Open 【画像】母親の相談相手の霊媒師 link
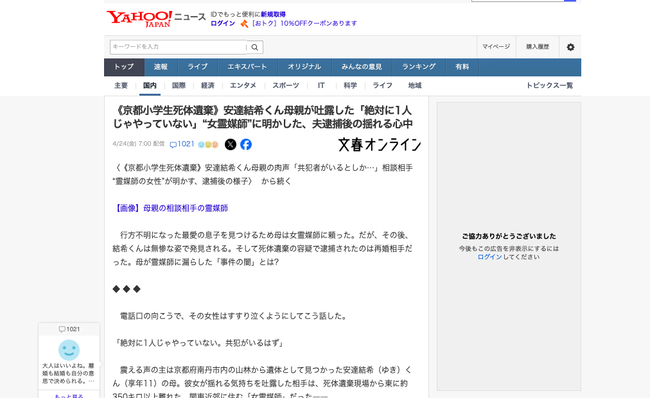 point(170,208)
